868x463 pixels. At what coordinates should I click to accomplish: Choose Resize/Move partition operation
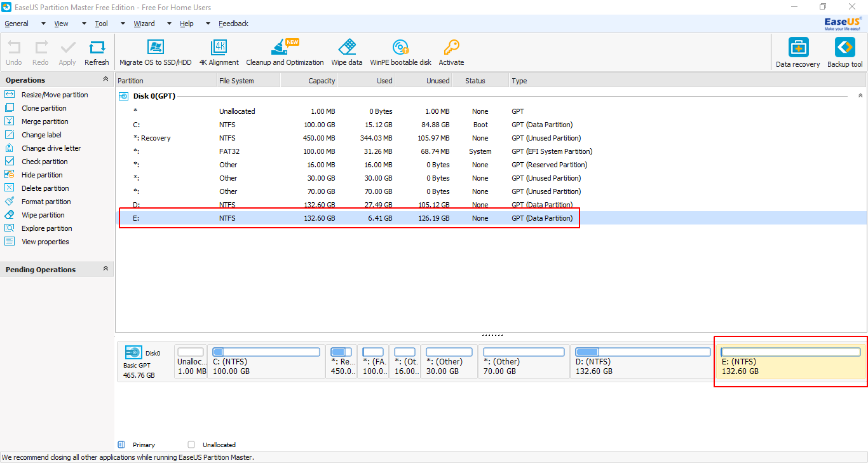coord(55,95)
